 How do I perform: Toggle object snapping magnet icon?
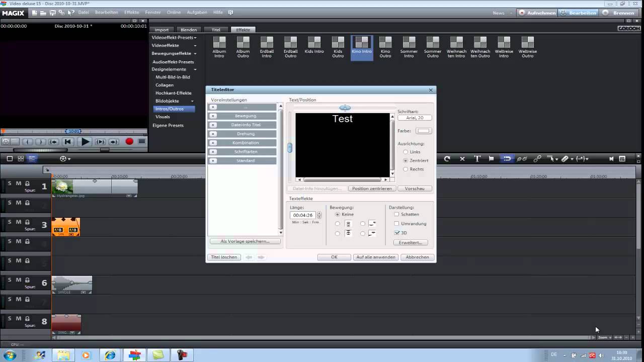pyautogui.click(x=507, y=158)
